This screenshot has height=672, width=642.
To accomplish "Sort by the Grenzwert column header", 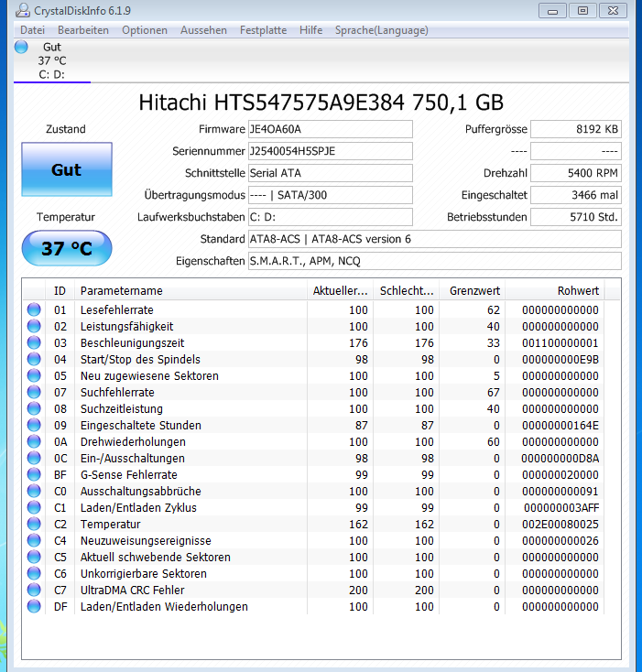I will (x=473, y=290).
